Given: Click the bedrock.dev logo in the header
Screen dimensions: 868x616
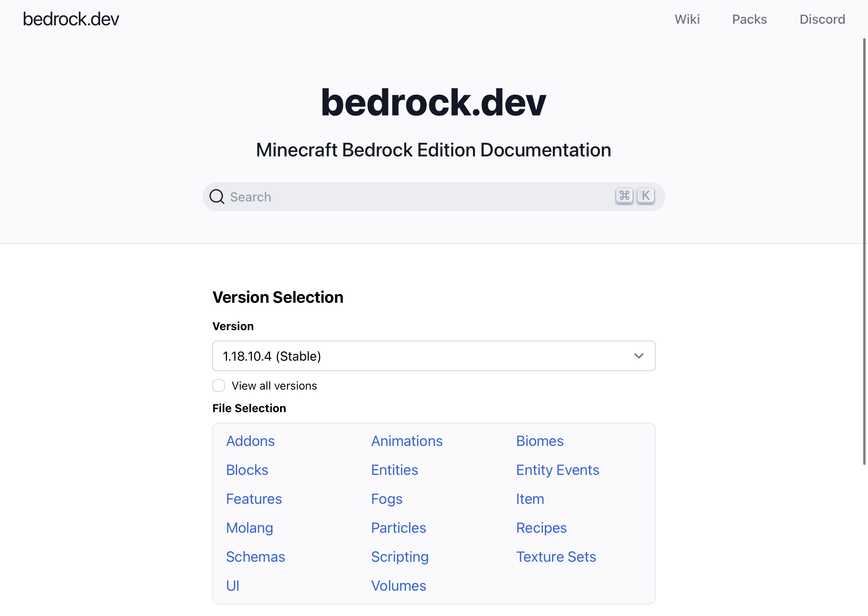Looking at the screenshot, I should point(71,19).
